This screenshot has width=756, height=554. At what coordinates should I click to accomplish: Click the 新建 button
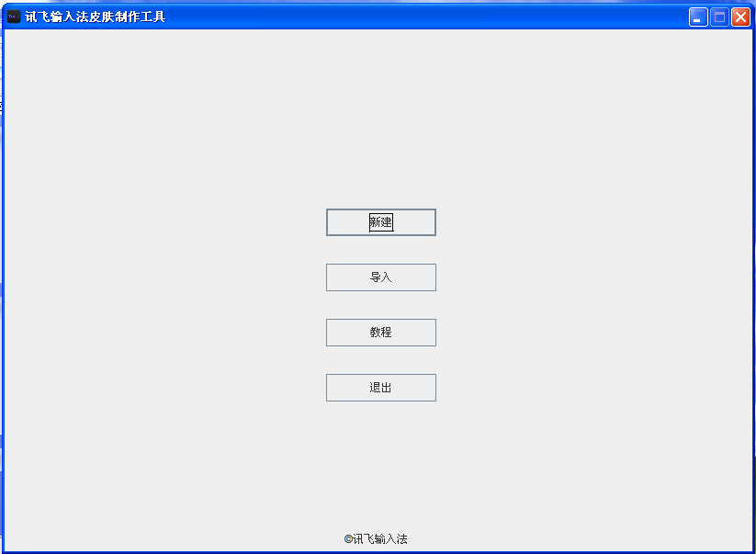[381, 222]
